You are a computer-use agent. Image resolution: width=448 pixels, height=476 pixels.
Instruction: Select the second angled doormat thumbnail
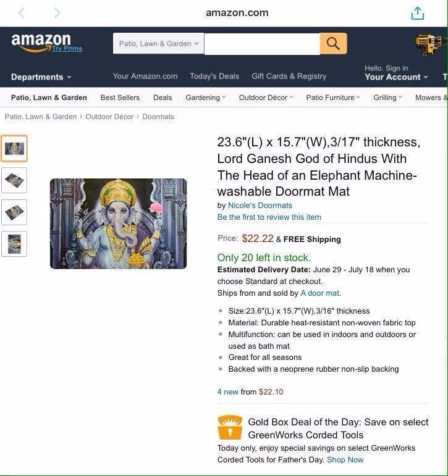click(x=14, y=180)
